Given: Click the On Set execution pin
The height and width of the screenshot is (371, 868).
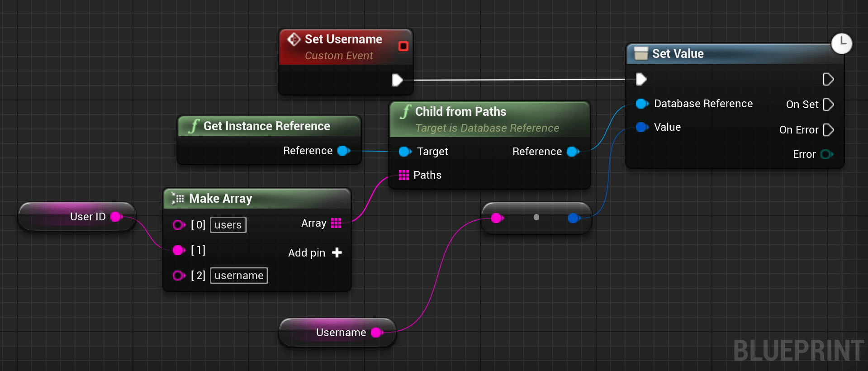Looking at the screenshot, I should tap(829, 105).
